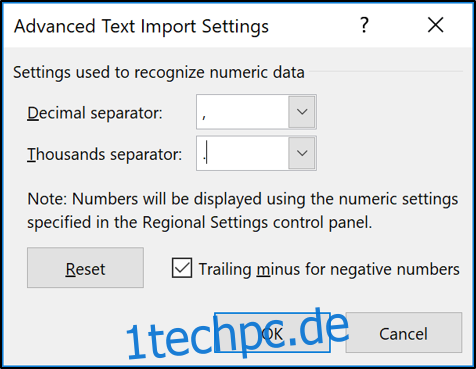Screen dimensions: 476x369
Task: Open help via the question mark icon
Action: [x=364, y=25]
